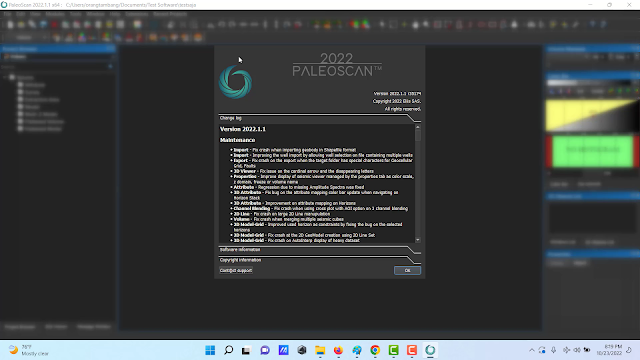Click 'Copyright 2022 Eliis SAS.' text
This screenshot has height=360, width=640.
397,101
